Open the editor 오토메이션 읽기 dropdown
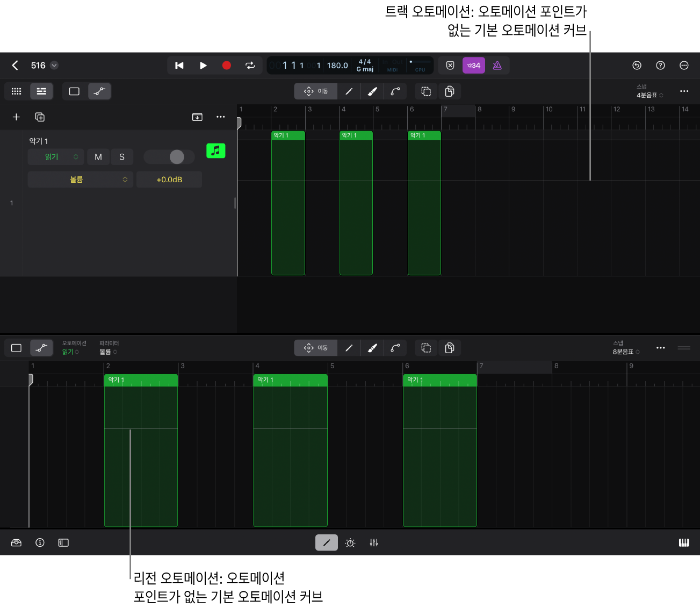Image resolution: width=700 pixels, height=608 pixels. 70,352
